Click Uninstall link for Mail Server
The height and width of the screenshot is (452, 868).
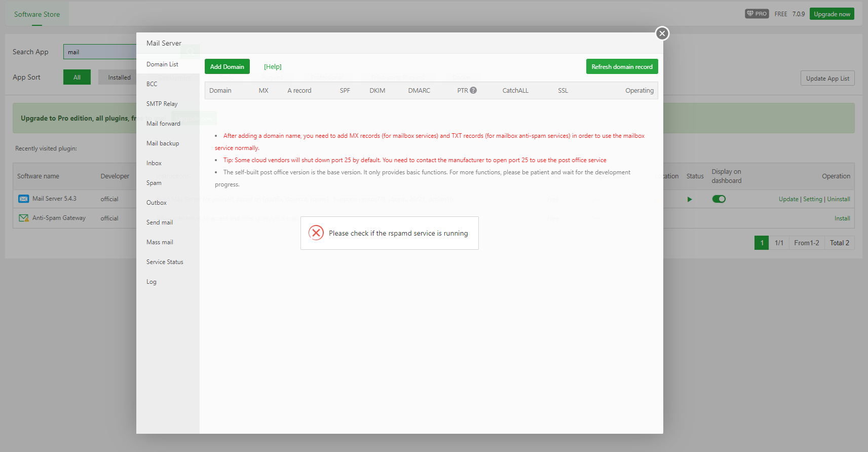point(839,199)
